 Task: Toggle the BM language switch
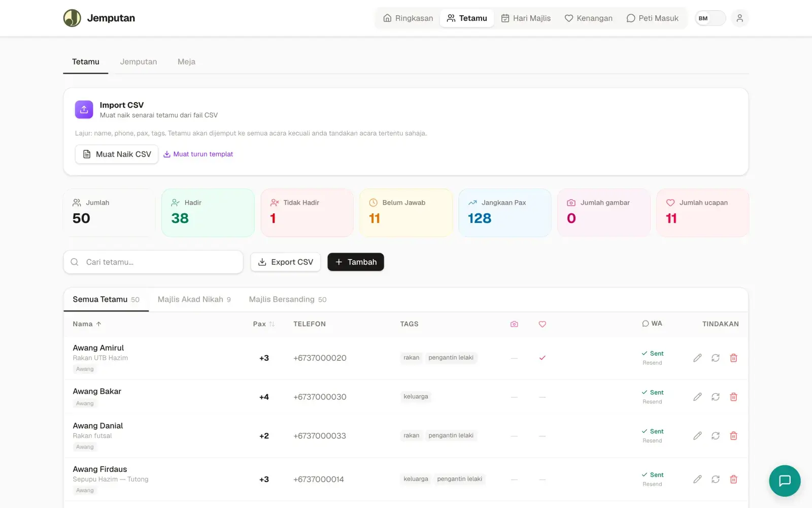point(710,18)
